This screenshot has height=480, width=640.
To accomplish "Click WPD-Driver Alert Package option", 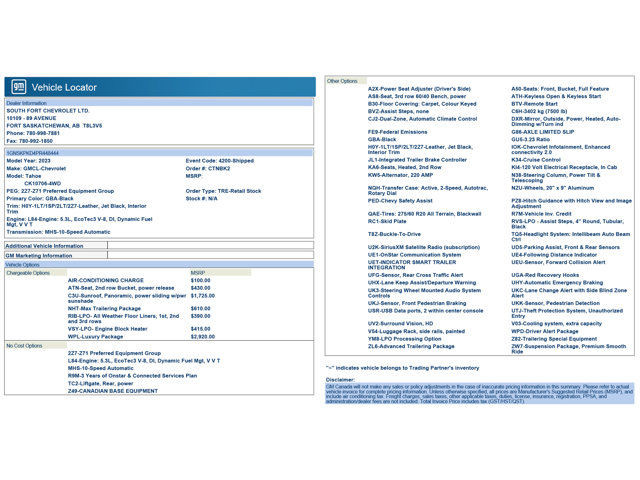I will point(545,331).
